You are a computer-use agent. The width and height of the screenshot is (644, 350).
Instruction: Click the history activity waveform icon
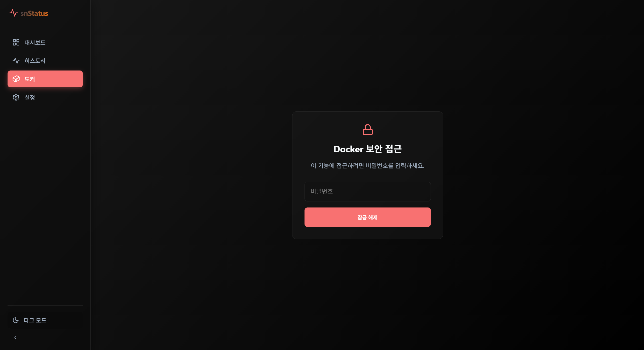(16, 61)
